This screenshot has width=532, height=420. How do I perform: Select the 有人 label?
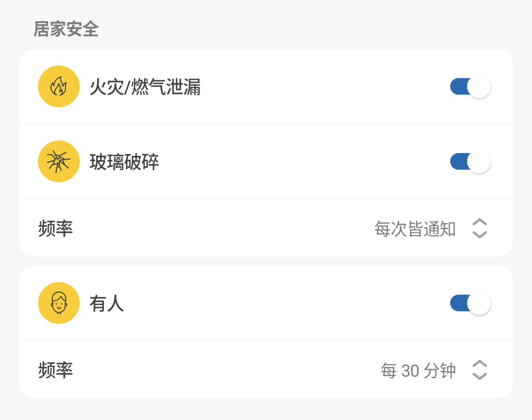pos(107,303)
